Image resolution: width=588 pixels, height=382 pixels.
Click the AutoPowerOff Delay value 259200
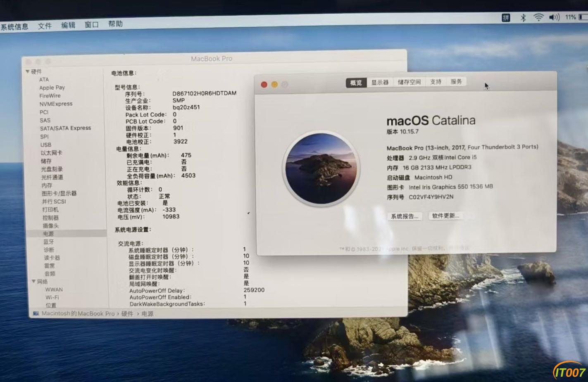pyautogui.click(x=254, y=290)
